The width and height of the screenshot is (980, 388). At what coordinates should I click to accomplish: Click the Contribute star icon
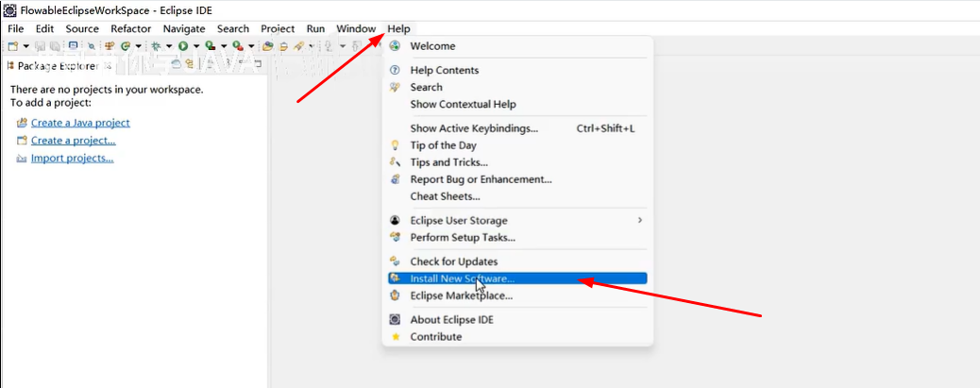(x=396, y=337)
